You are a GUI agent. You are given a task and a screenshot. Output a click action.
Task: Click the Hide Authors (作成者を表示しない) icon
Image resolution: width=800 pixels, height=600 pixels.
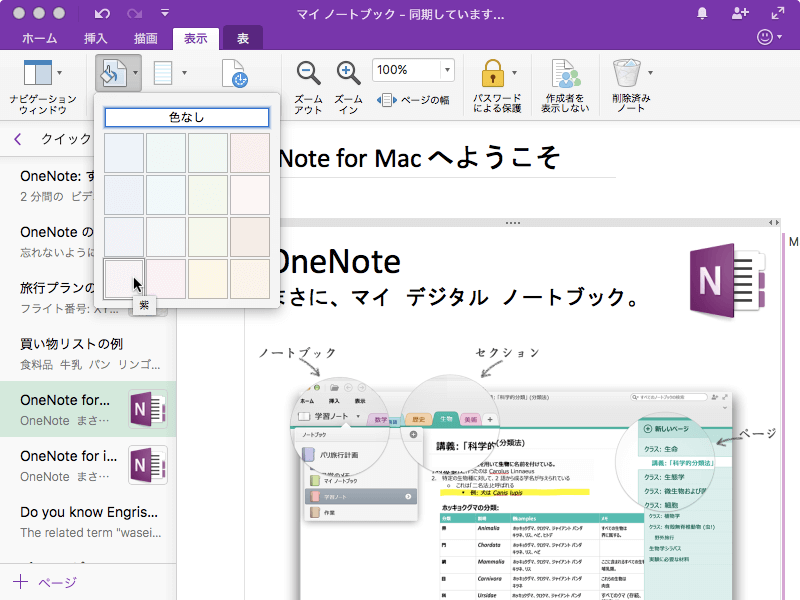coord(566,73)
